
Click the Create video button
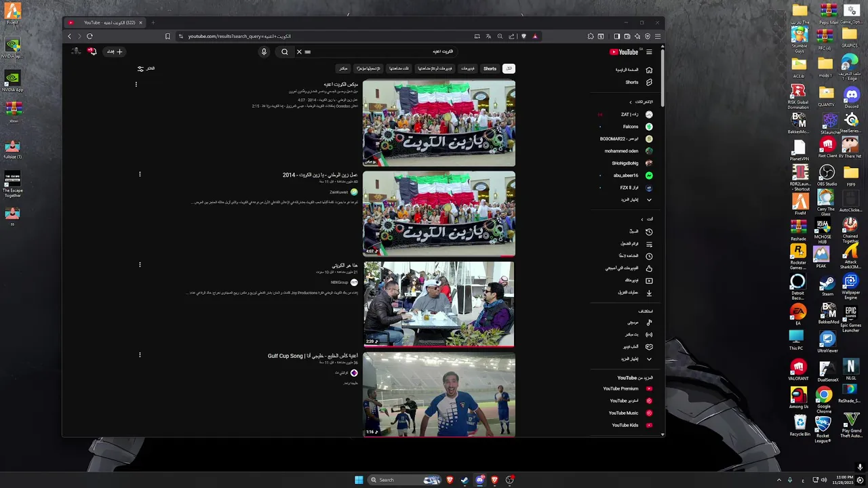(x=115, y=52)
